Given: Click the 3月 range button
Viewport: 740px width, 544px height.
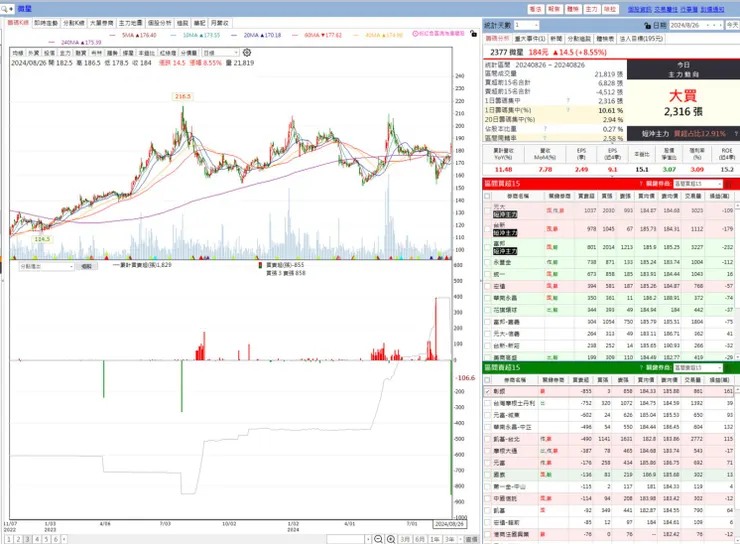Looking at the screenshot, I should click(405, 539).
